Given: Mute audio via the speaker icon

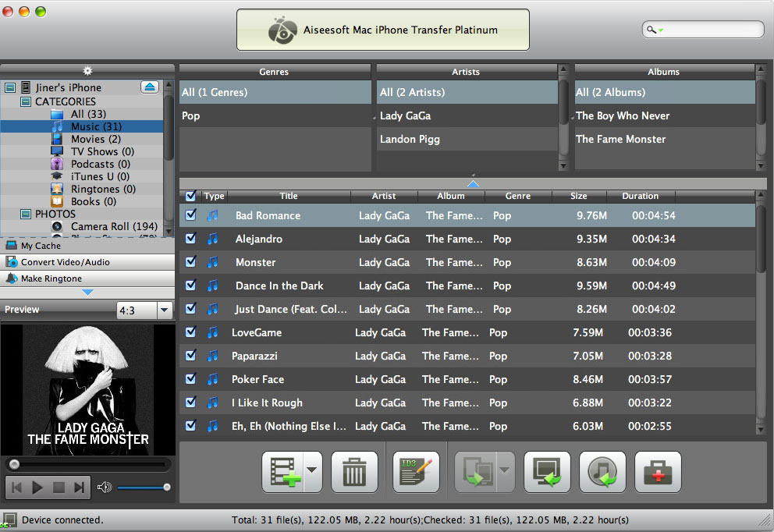Looking at the screenshot, I should [x=104, y=488].
